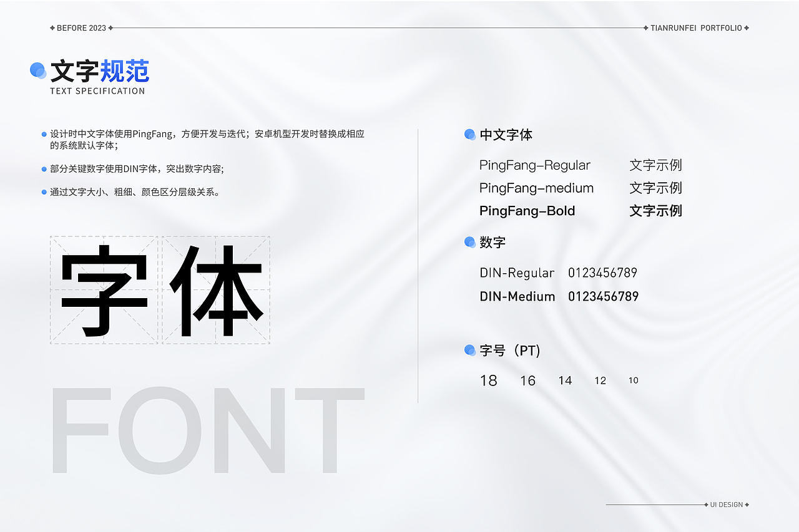Click the 字号（PT）section heading
The width and height of the screenshot is (799, 532).
pyautogui.click(x=511, y=351)
